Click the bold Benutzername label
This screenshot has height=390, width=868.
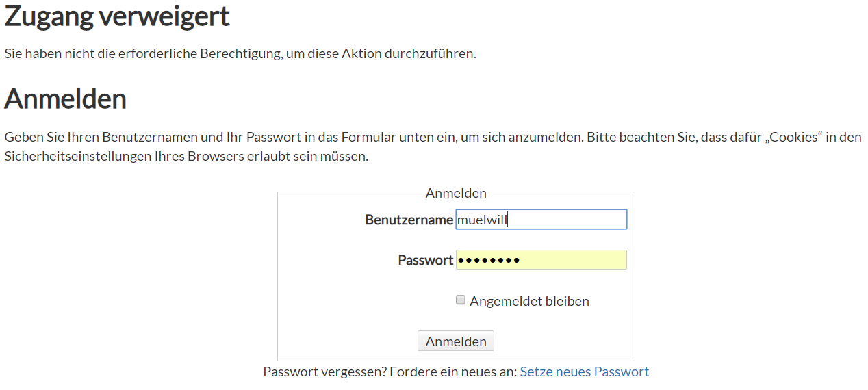(x=409, y=220)
